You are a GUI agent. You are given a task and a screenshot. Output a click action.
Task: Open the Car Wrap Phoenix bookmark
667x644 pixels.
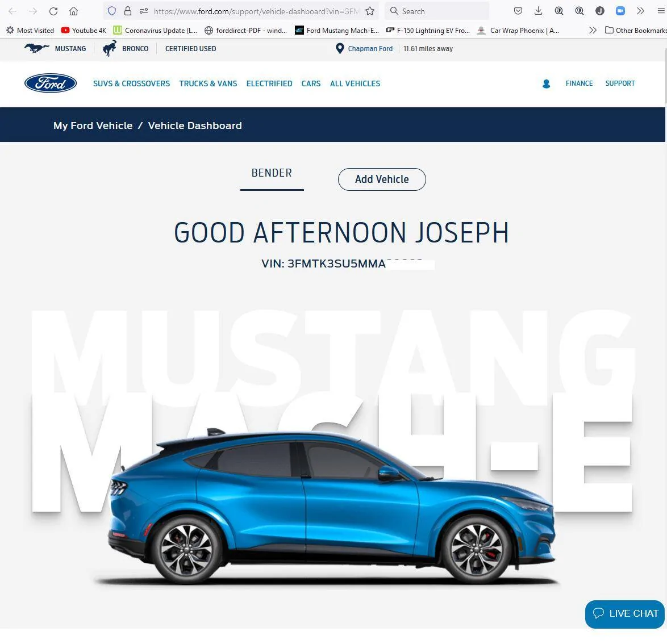pos(518,30)
